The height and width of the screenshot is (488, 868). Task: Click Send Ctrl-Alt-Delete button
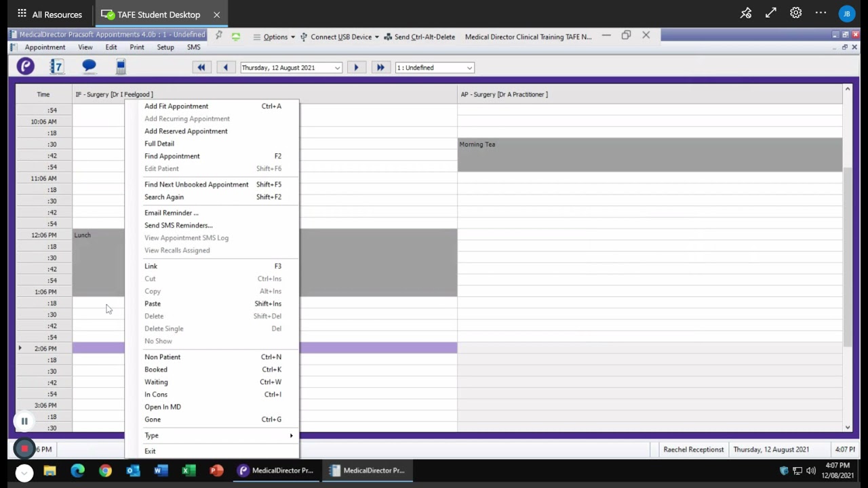(x=419, y=37)
